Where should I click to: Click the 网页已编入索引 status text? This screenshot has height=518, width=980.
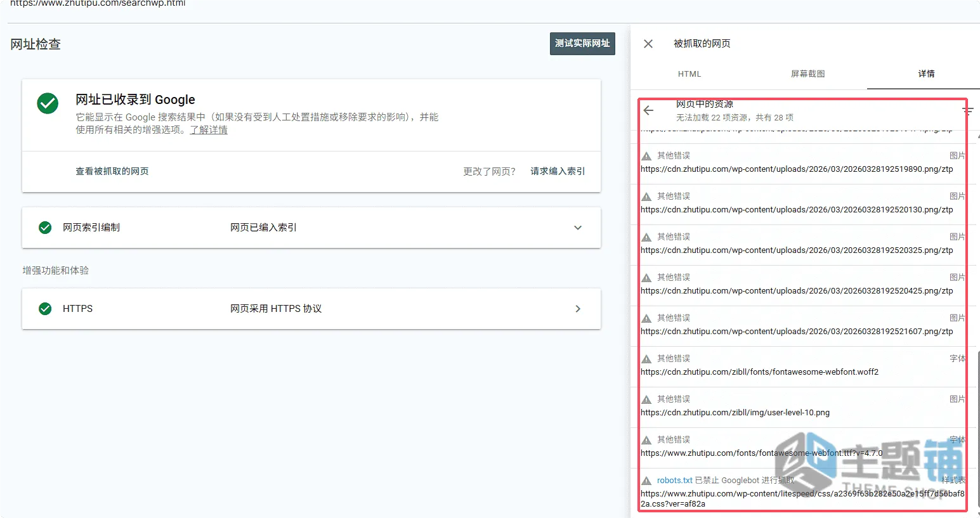pyautogui.click(x=263, y=228)
